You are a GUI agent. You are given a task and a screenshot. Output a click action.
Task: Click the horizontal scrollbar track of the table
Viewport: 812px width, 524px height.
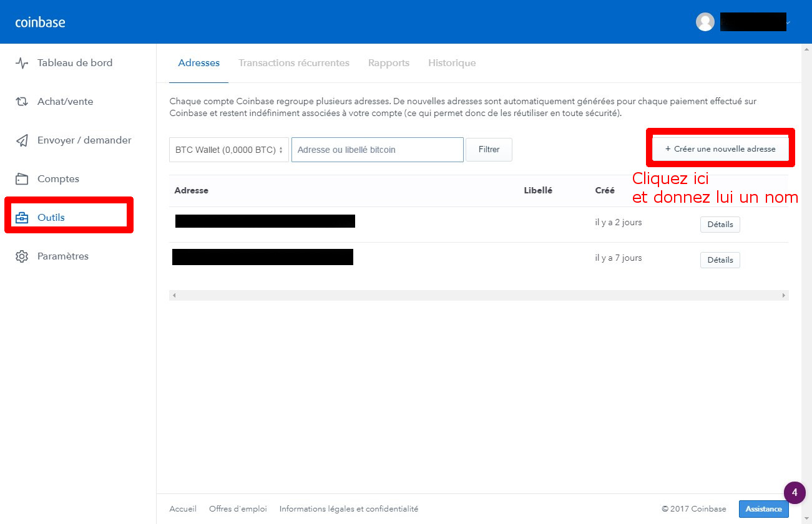click(x=479, y=295)
